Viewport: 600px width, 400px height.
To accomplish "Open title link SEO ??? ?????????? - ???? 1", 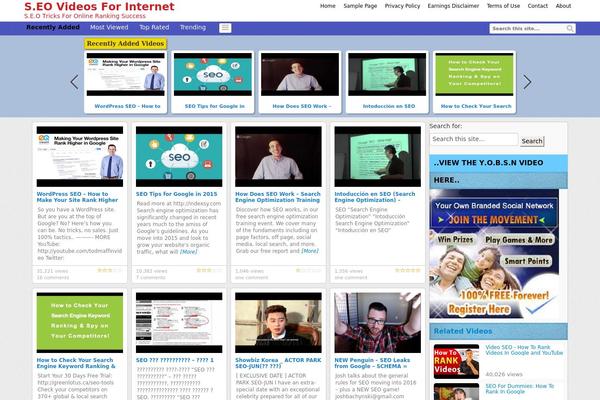I will pyautogui.click(x=175, y=360).
